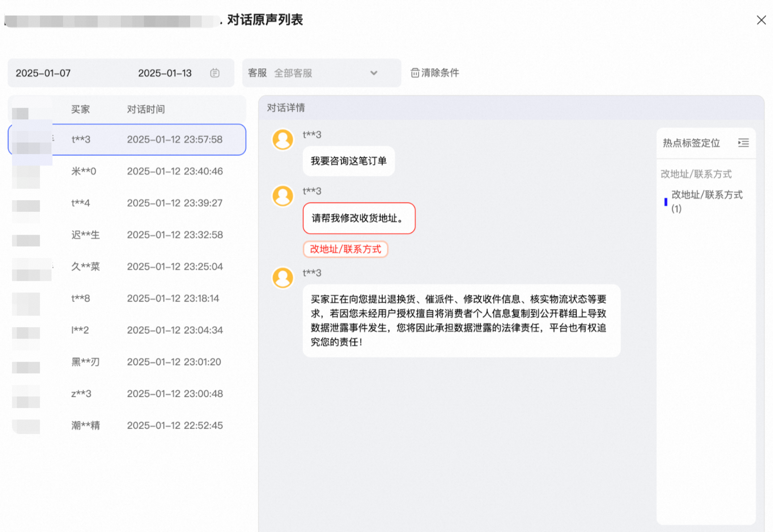Select conversation row for buyer t**8
773x532 pixels.
click(x=127, y=298)
